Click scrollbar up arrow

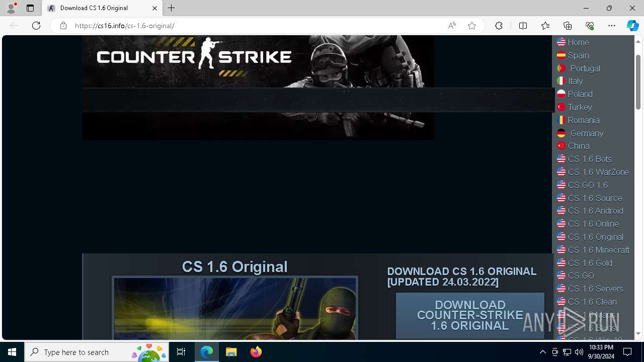(x=638, y=41)
